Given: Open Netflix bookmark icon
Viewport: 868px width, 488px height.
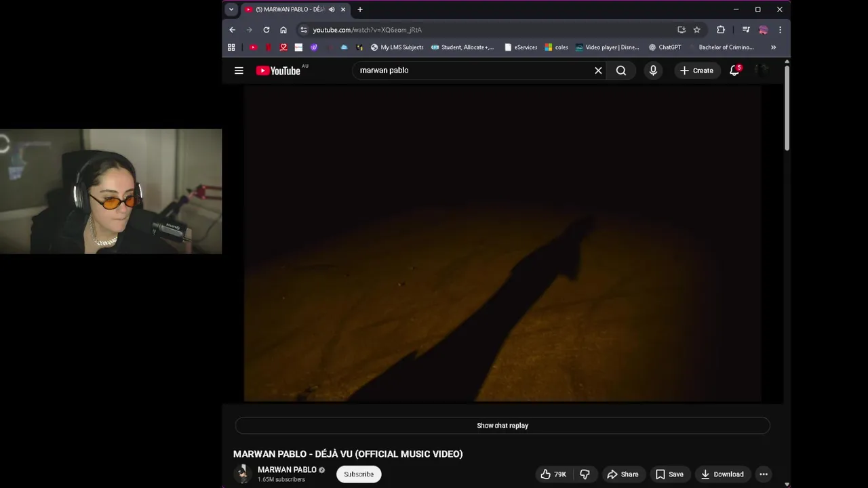Looking at the screenshot, I should click(x=269, y=47).
